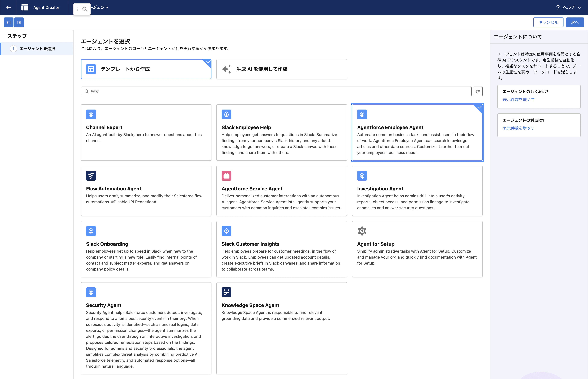Click the Agent for Setup gear icon
This screenshot has width=588, height=379.
[362, 231]
